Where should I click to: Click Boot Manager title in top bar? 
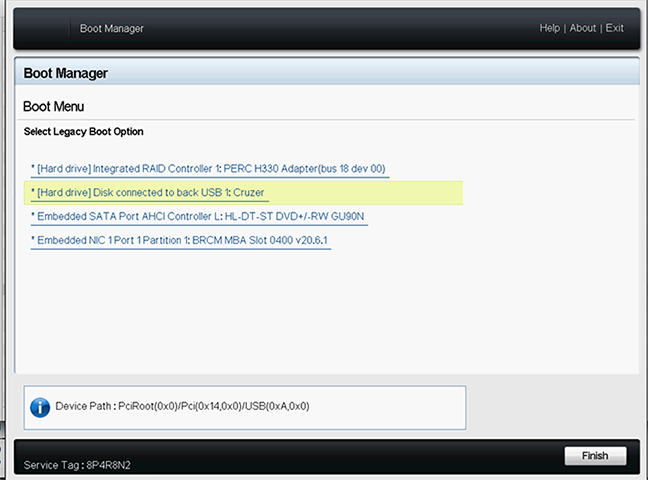(x=112, y=29)
